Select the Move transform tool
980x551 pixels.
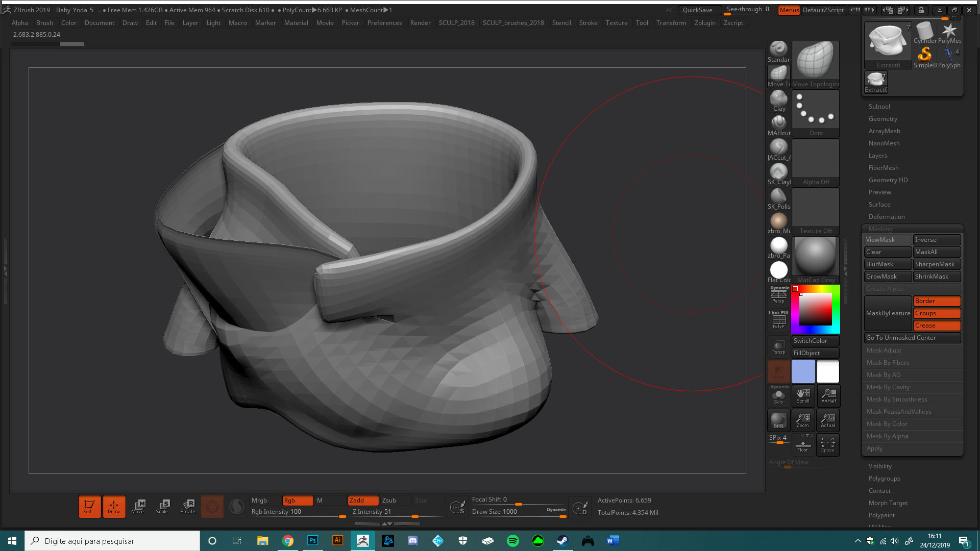(x=138, y=506)
